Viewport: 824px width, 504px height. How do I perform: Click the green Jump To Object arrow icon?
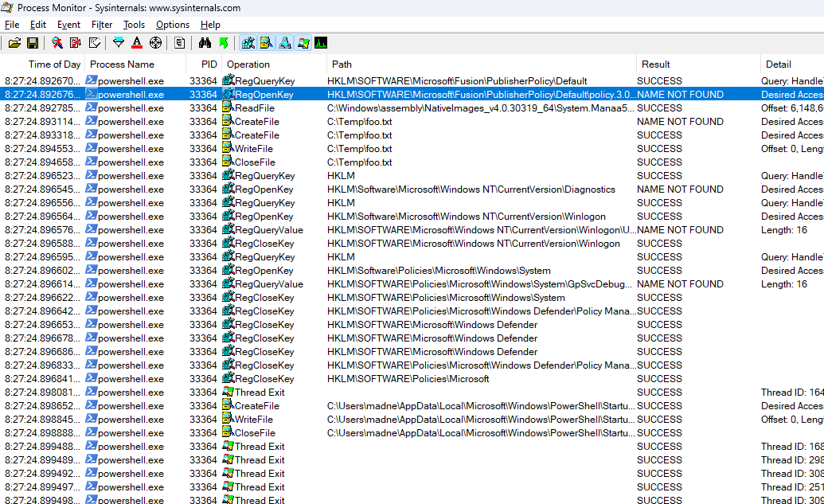224,43
